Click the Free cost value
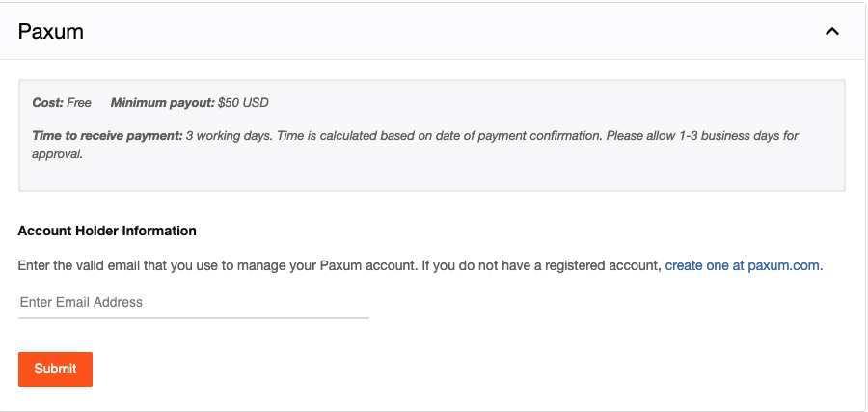The image size is (868, 412). pyautogui.click(x=79, y=102)
